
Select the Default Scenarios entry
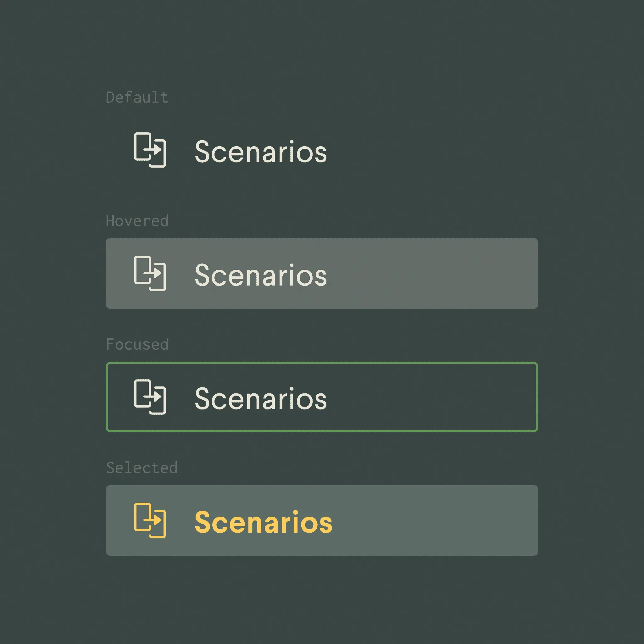pyautogui.click(x=233, y=151)
